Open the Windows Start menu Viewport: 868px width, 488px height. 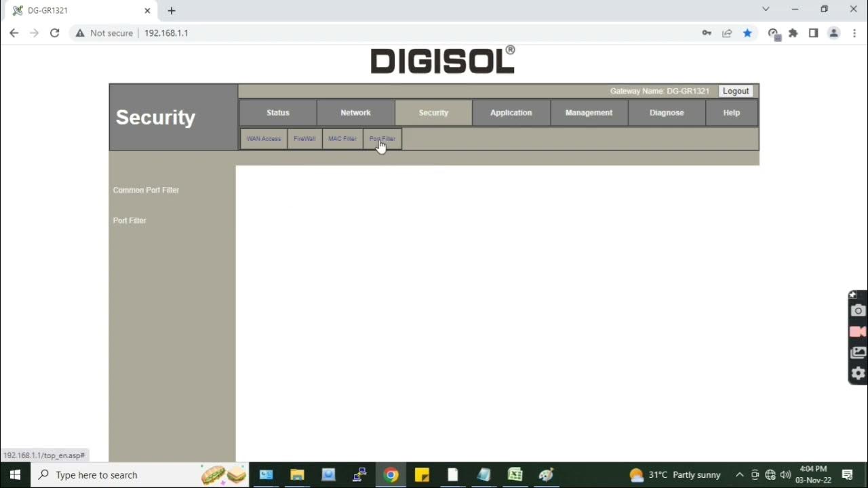15,474
